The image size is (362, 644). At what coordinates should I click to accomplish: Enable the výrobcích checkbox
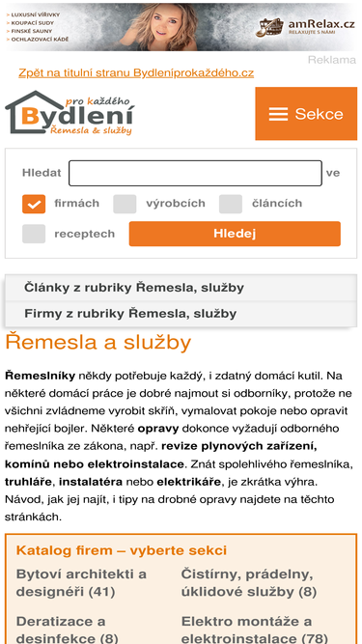point(125,204)
